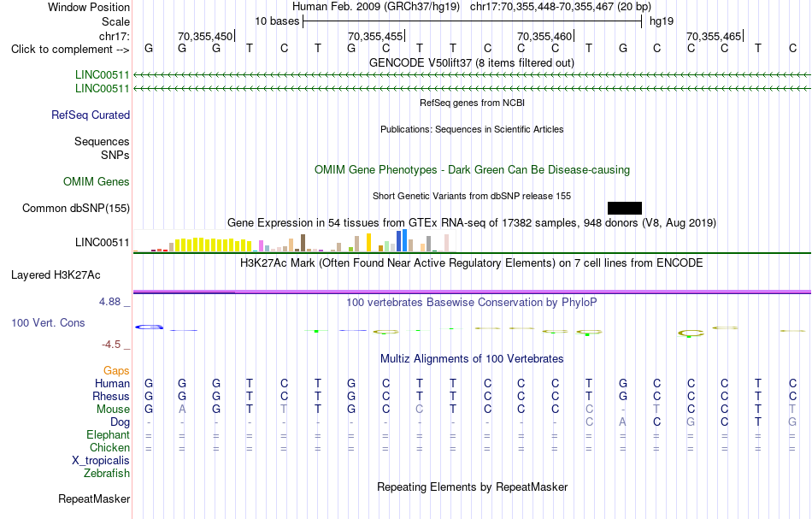
Task: Open the second LINC00511 GENCODE transcript label
Action: [x=102, y=88]
